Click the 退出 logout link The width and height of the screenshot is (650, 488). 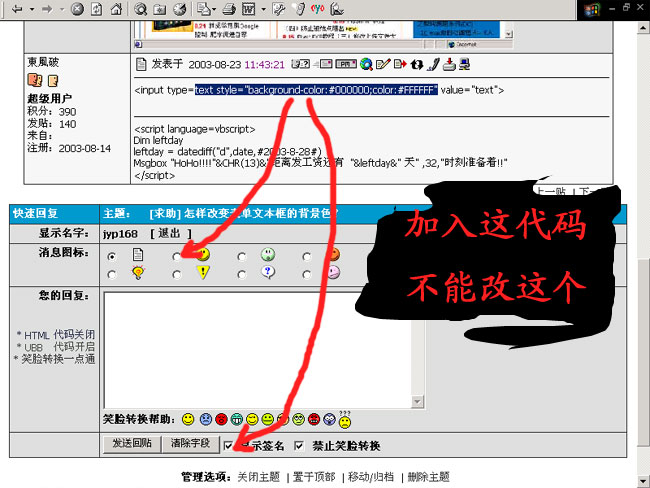pos(168,233)
